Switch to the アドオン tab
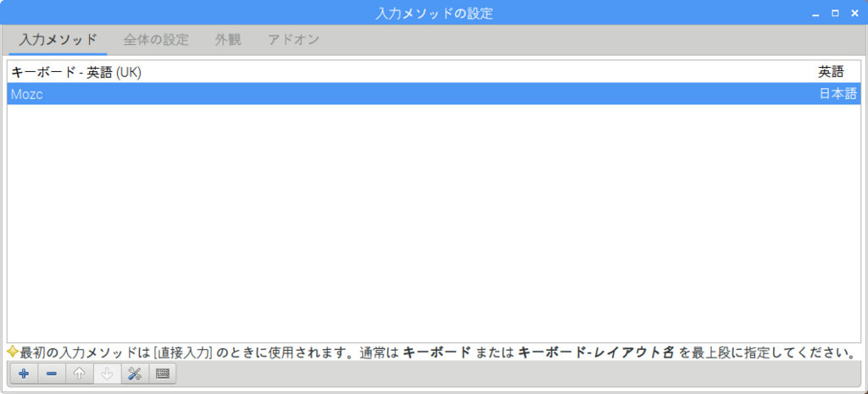 pyautogui.click(x=293, y=40)
